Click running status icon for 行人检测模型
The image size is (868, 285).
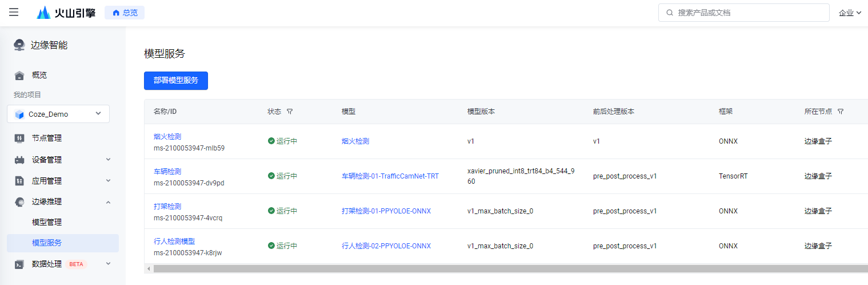coord(271,246)
